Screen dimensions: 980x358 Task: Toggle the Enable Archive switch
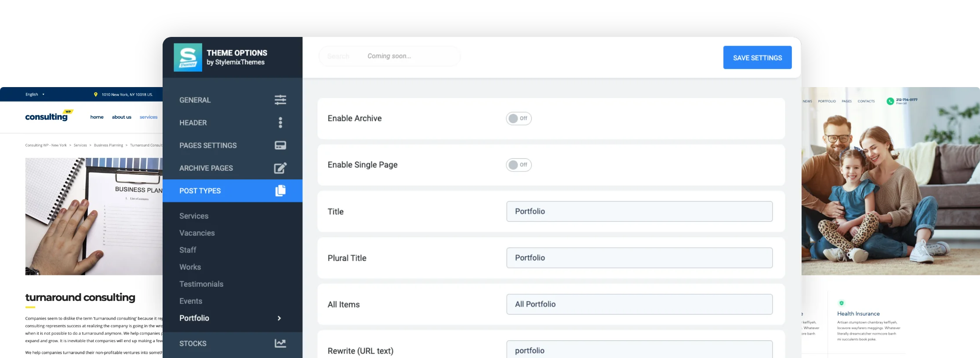pos(519,118)
